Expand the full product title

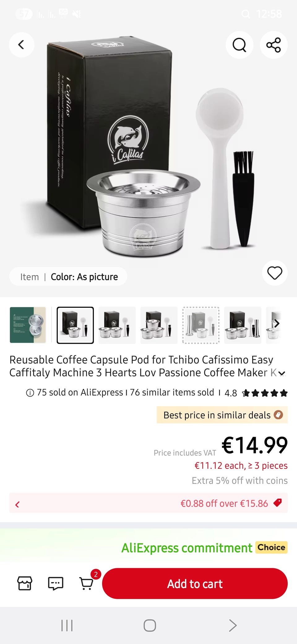tap(282, 373)
